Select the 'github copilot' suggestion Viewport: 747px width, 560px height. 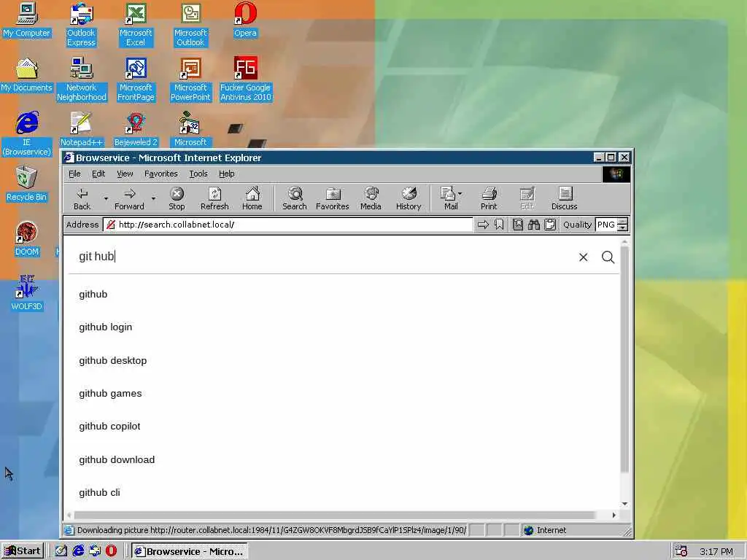pos(109,426)
